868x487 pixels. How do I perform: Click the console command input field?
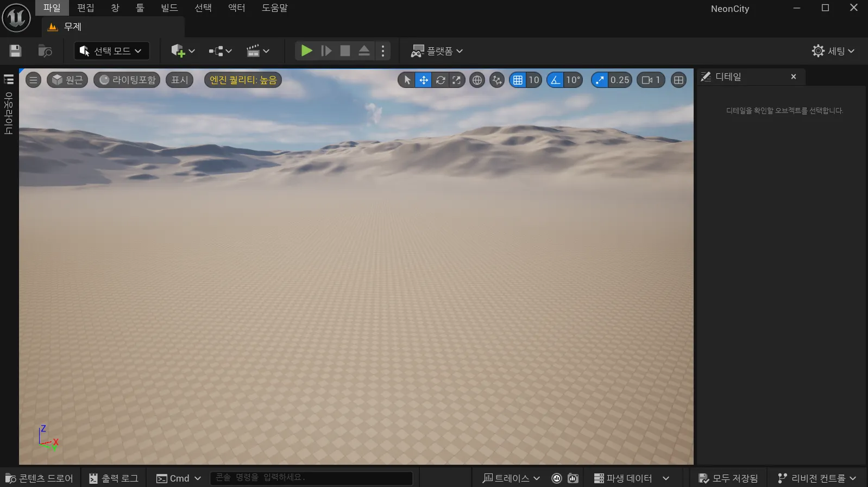pos(311,478)
